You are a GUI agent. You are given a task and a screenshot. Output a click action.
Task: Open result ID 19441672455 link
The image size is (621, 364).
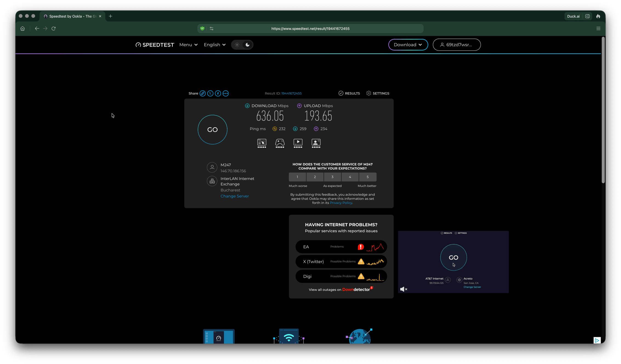[x=291, y=93]
